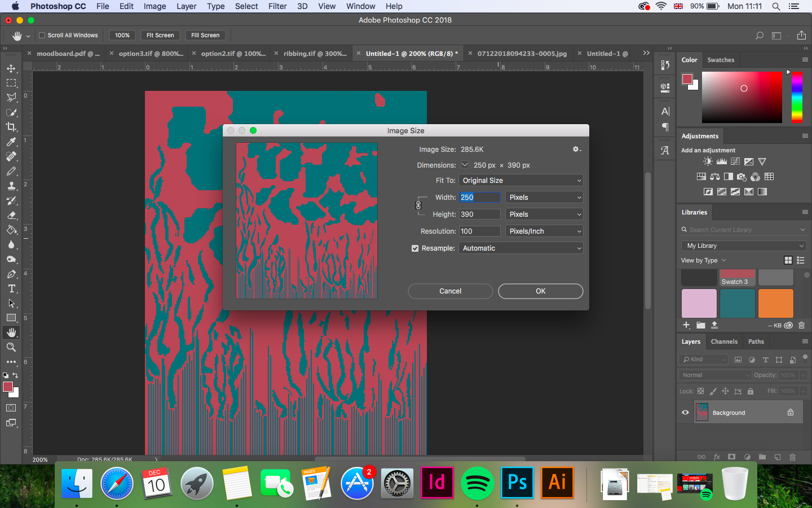
Task: Click Cancel in Image Size dialog
Action: 451,291
